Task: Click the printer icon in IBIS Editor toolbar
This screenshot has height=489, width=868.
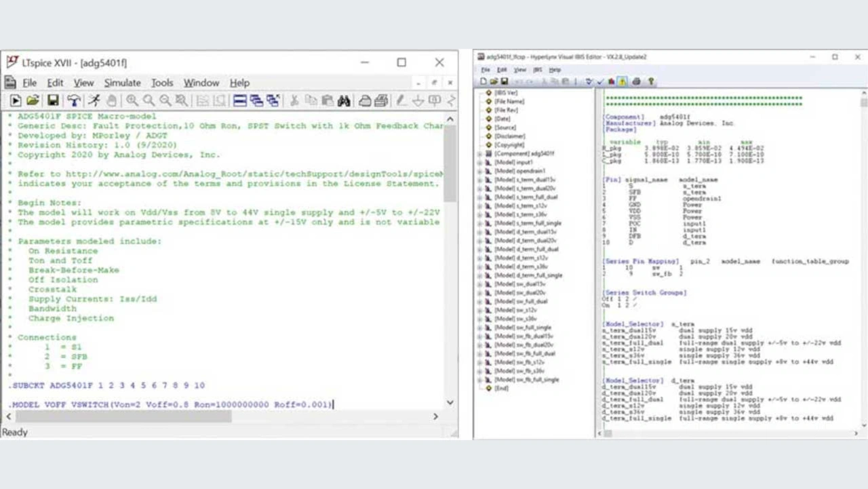Action: point(636,81)
